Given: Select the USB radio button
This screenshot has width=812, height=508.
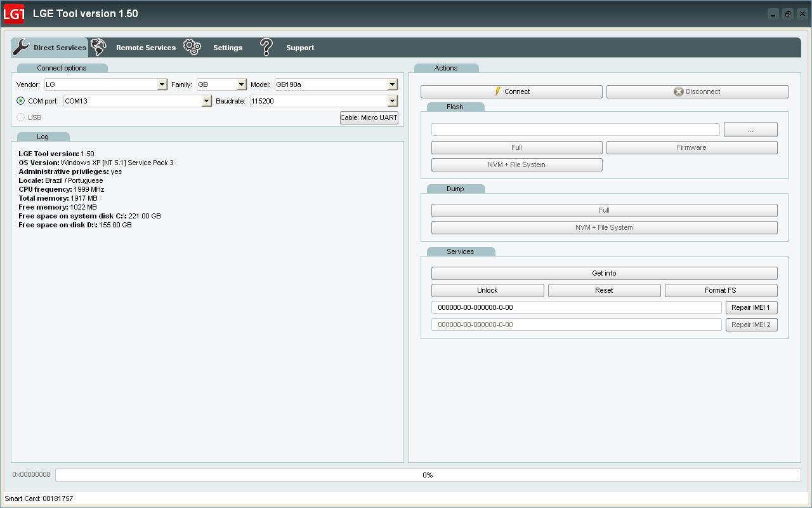Looking at the screenshot, I should [x=21, y=117].
